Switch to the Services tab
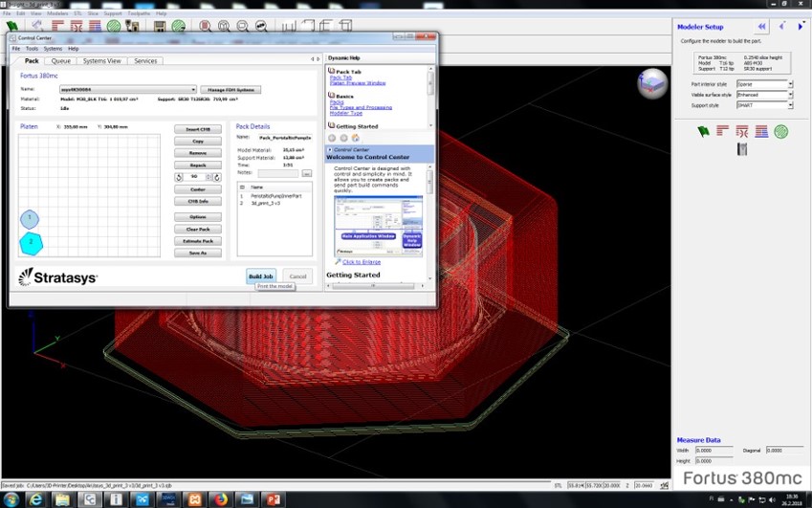This screenshot has width=812, height=508. click(x=145, y=61)
